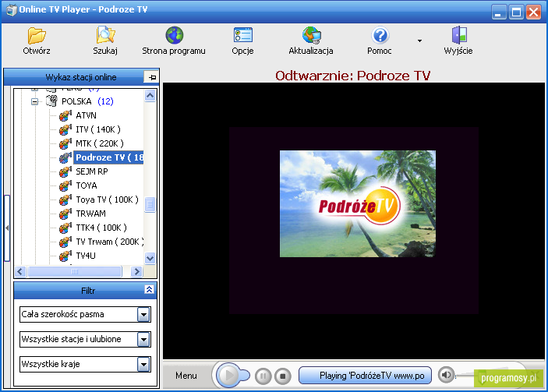Select TV Trwam ( 200K ) station

(109, 242)
